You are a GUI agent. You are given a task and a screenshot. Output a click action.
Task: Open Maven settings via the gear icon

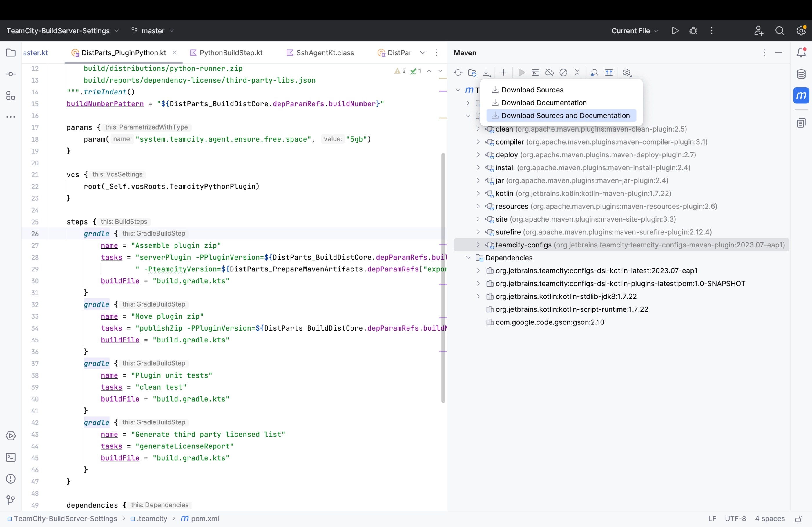pyautogui.click(x=627, y=73)
